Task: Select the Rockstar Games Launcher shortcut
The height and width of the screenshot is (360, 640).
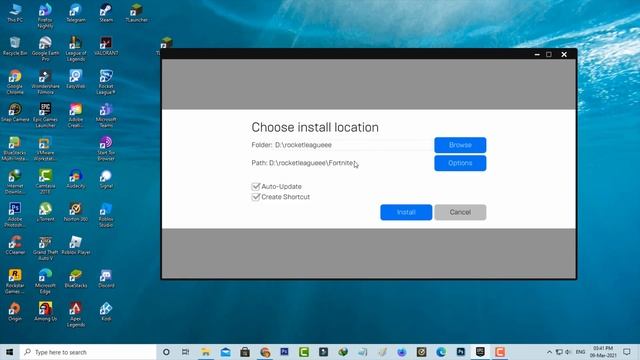Action: [15, 282]
